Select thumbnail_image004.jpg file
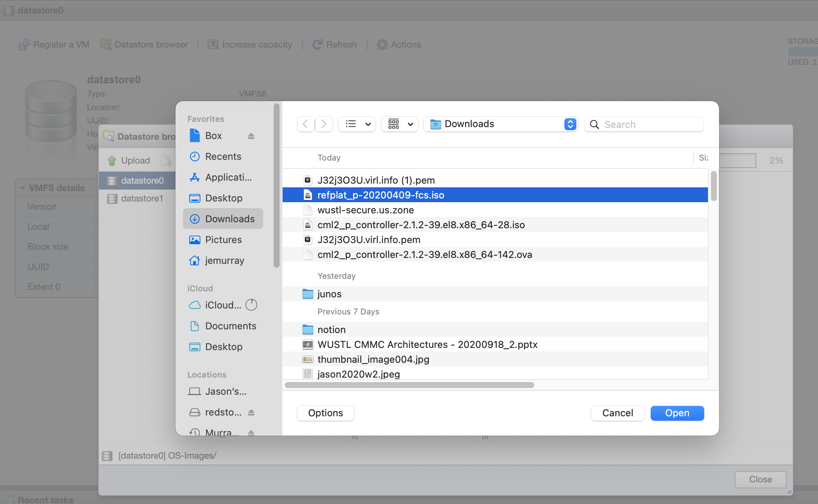818x504 pixels. [495, 359]
